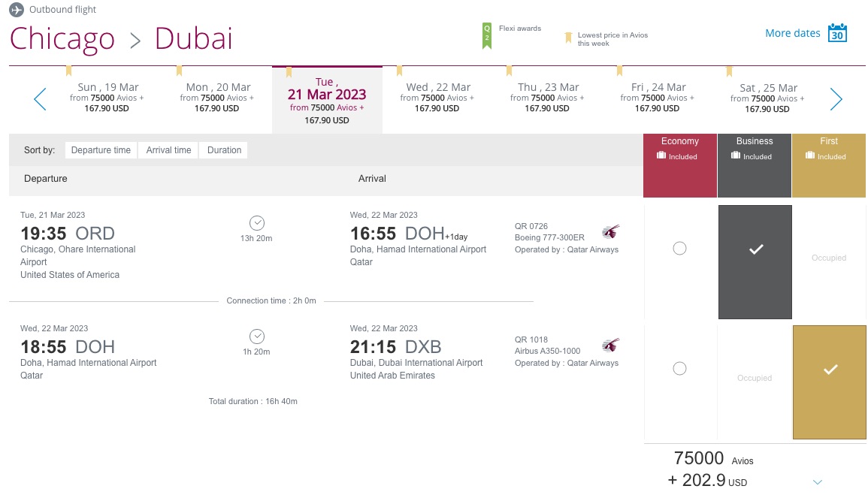Click the clock icon showing 1h 20m duration
Viewport: 868px width, 495px height.
point(256,336)
